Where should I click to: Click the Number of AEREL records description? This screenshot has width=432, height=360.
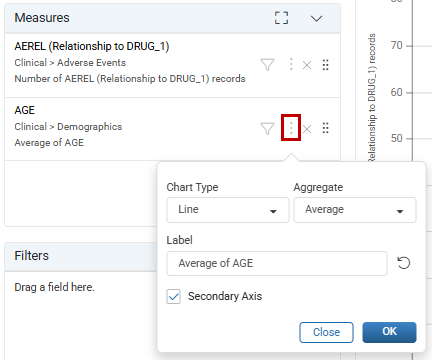coord(130,79)
